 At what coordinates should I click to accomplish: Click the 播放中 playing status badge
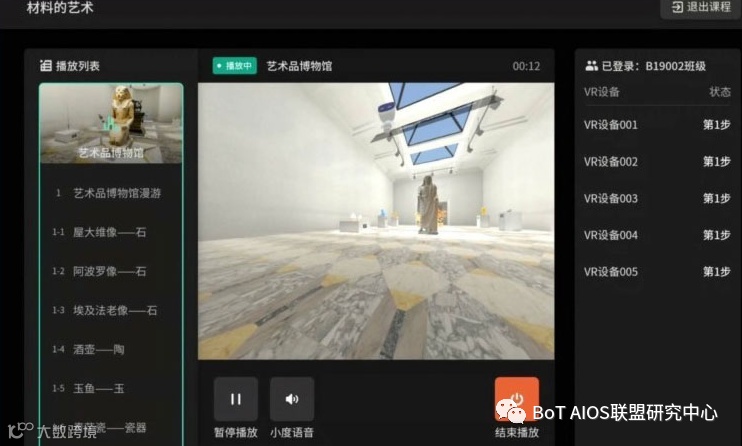point(235,66)
